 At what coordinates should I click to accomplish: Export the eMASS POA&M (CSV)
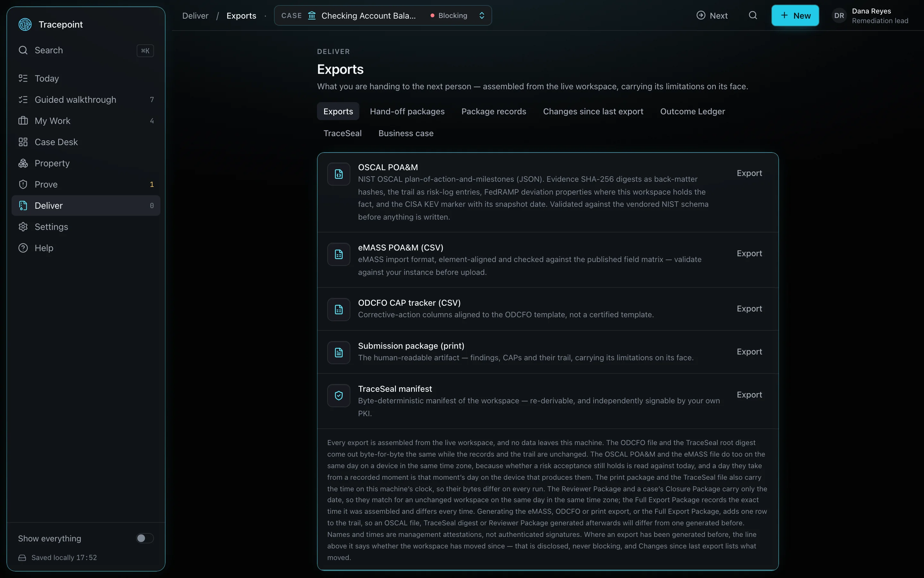click(x=749, y=253)
